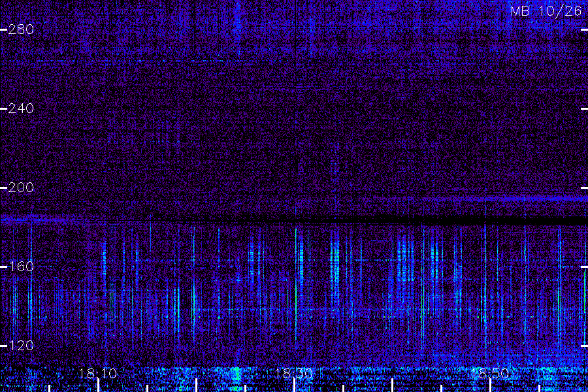Viewport: 588px width, 392px height.
Task: Click the 160 frequency axis label
Action: pos(21,267)
